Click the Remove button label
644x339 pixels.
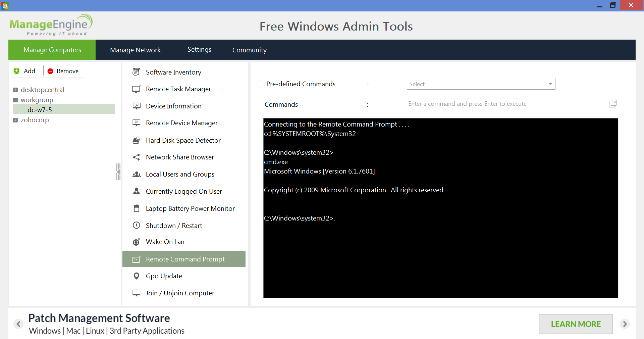tap(67, 71)
